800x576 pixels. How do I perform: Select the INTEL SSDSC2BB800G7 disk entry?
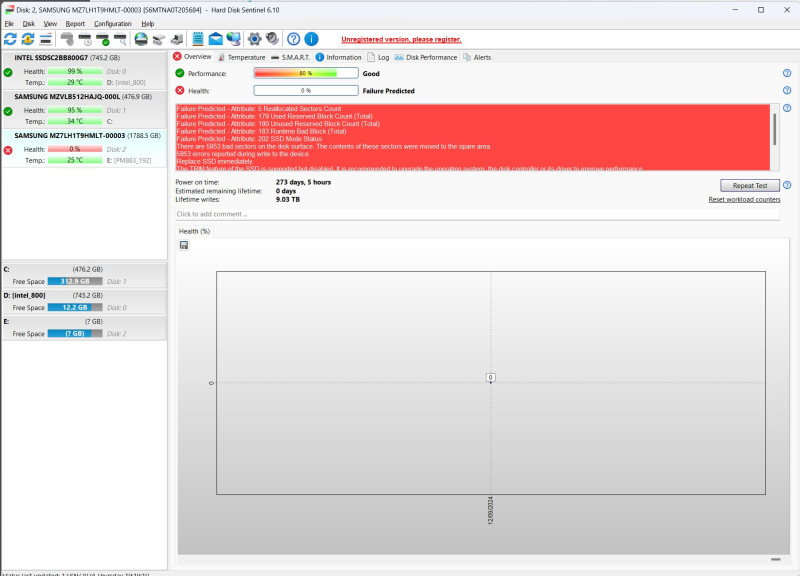coord(84,70)
